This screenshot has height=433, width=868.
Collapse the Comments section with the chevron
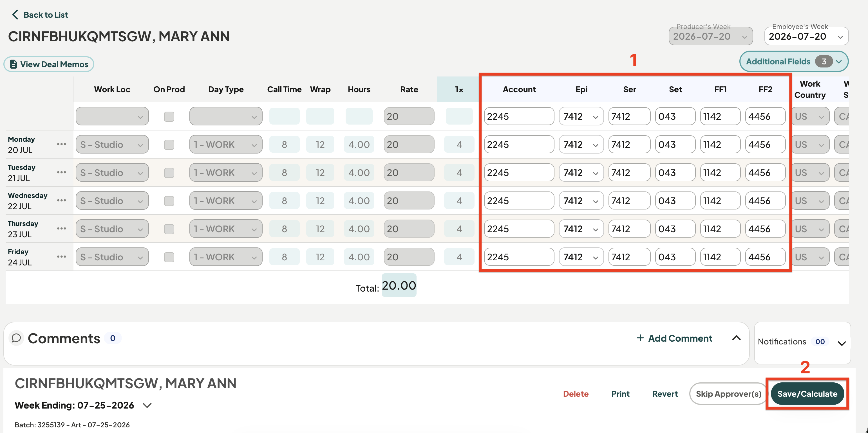tap(736, 338)
